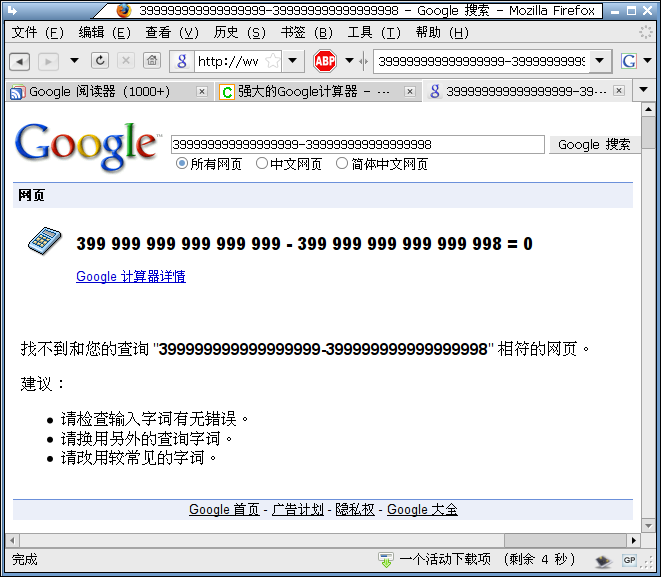Click the Firefox icon in title bar
The image size is (661, 577).
[124, 10]
